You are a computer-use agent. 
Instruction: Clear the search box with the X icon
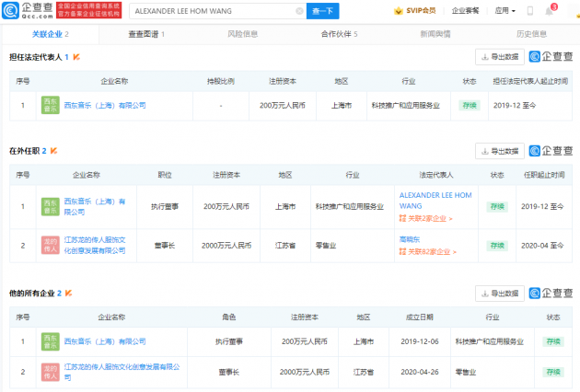point(299,11)
